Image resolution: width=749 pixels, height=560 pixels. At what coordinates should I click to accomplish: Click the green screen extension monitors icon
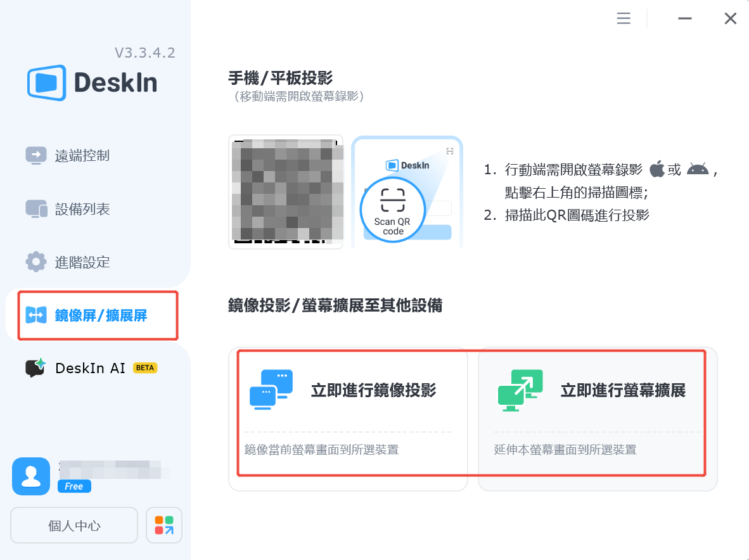pos(520,390)
